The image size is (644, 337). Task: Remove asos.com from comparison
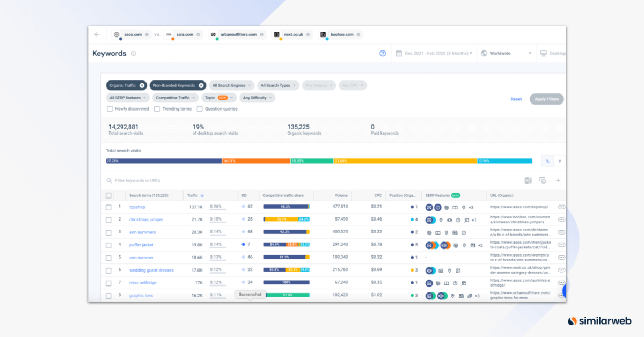coord(147,34)
